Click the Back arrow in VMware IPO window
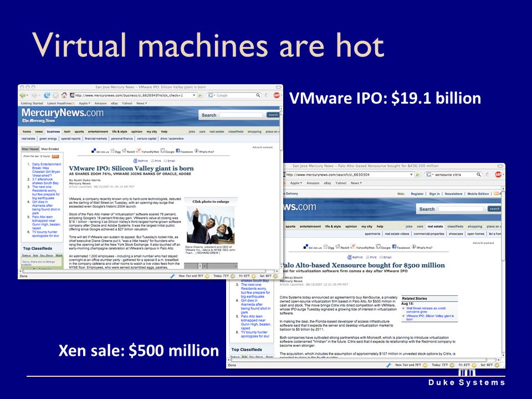This screenshot has height=399, width=532. click(23, 96)
